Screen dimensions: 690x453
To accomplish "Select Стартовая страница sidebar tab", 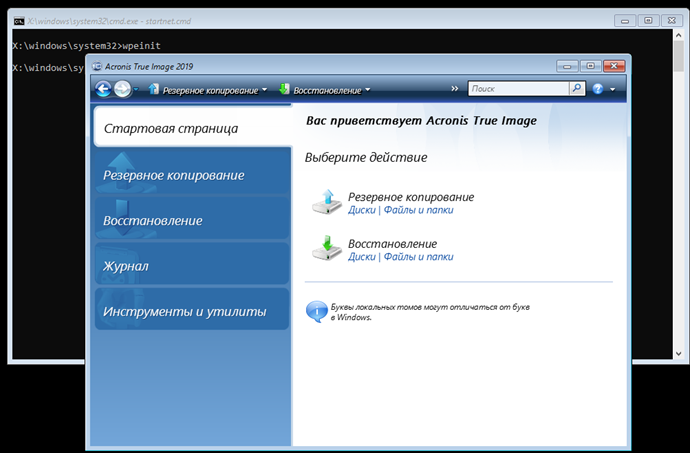I will pos(171,129).
